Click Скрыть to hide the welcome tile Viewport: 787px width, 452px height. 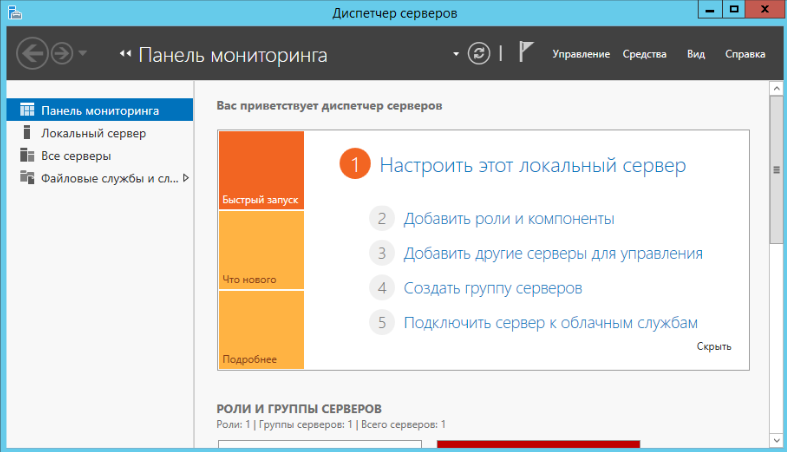coord(714,346)
